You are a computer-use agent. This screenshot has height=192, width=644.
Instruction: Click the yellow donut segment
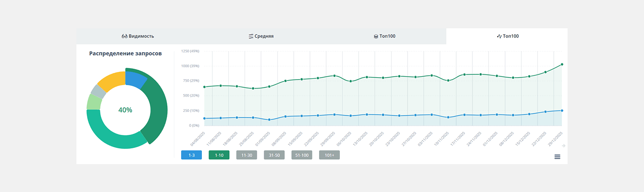(113, 80)
